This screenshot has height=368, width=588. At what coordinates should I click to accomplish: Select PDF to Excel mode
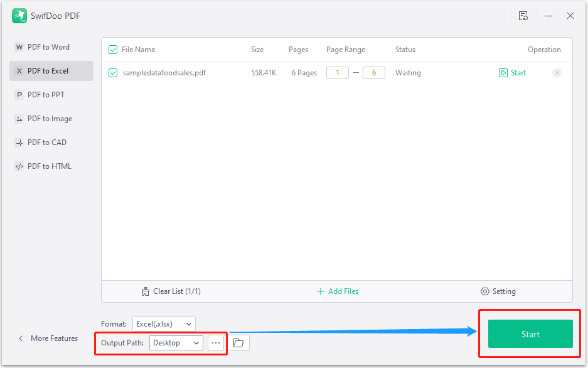click(x=51, y=71)
